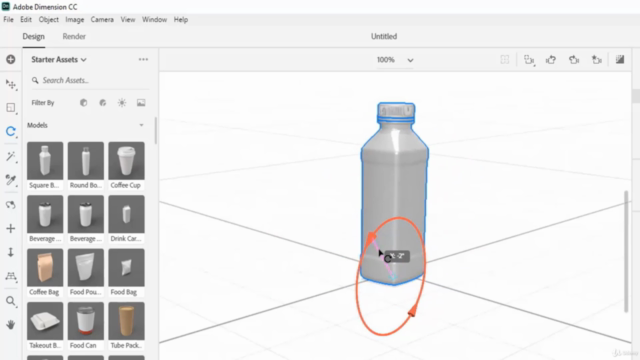Select the Food Pouch model thumbnail
This screenshot has height=360, width=640.
click(86, 268)
